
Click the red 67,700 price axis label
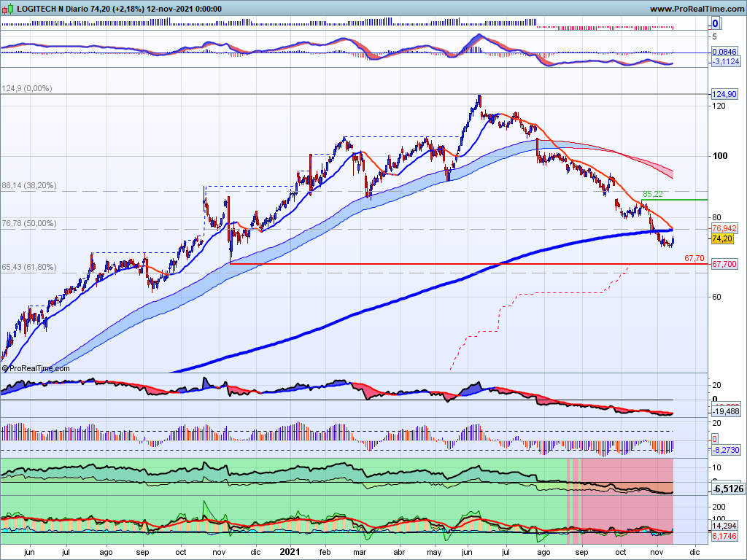(x=724, y=264)
